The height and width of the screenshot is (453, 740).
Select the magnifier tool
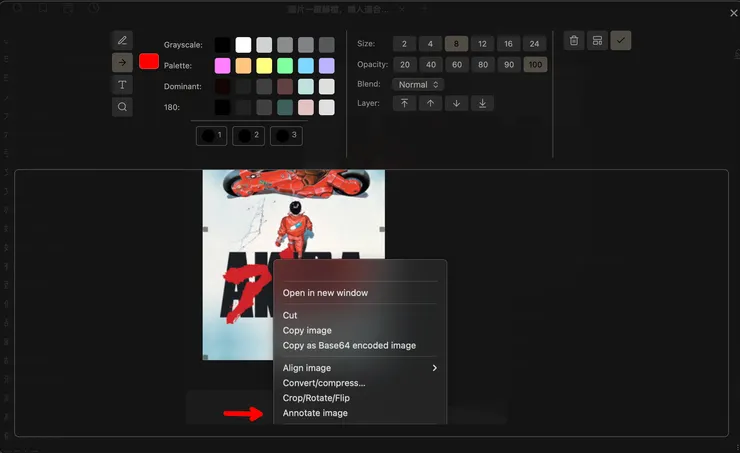tap(122, 107)
